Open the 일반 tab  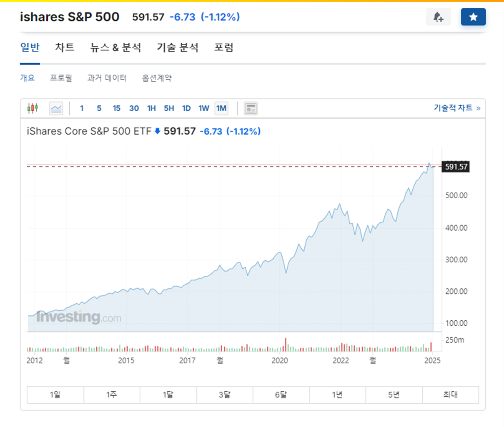(x=30, y=47)
